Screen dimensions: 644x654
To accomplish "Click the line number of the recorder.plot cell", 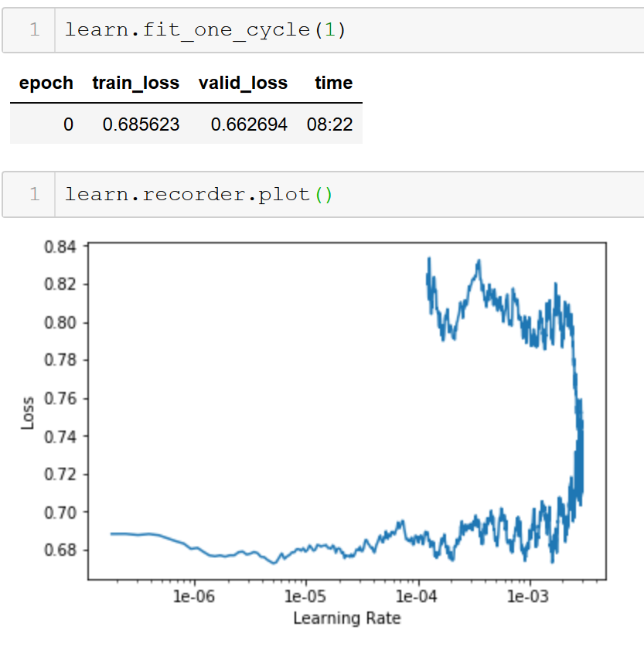I will [35, 194].
